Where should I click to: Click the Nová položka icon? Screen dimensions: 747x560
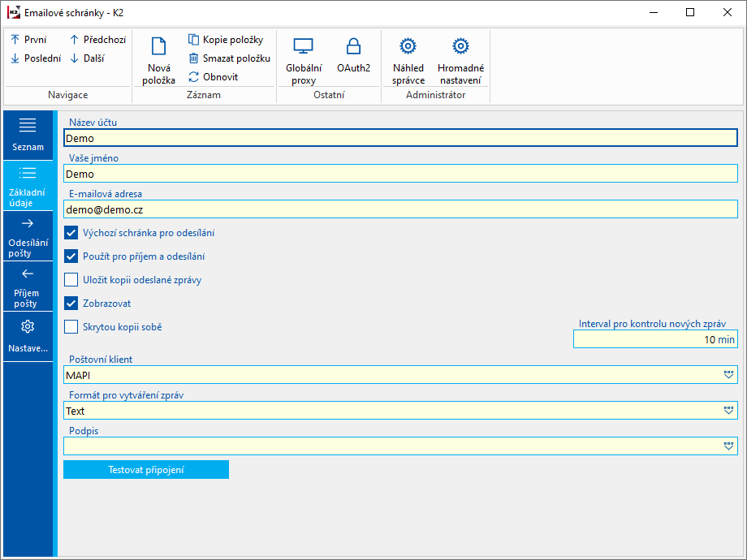tap(158, 46)
